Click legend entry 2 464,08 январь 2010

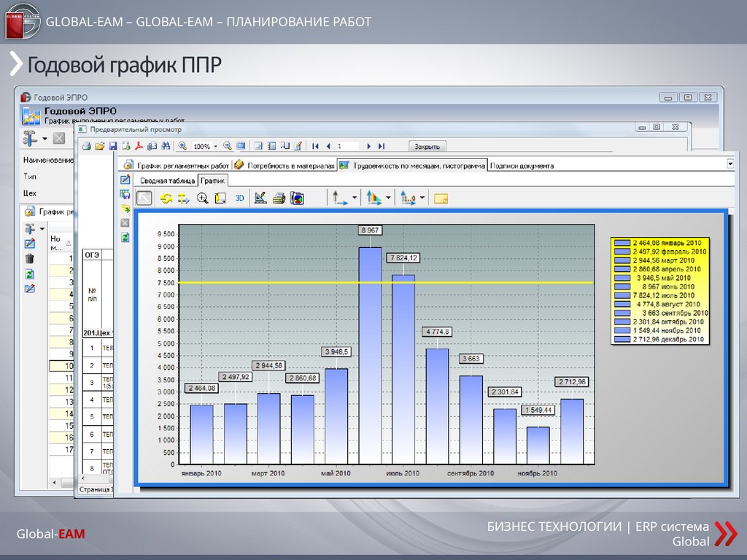661,243
